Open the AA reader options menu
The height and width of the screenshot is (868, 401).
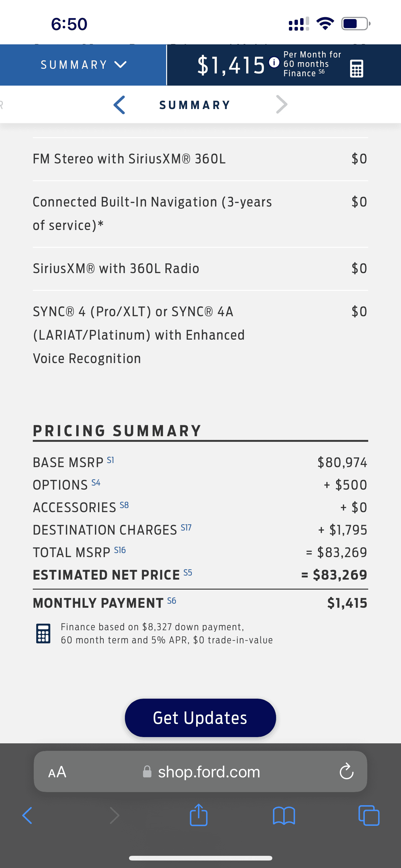[x=57, y=772]
